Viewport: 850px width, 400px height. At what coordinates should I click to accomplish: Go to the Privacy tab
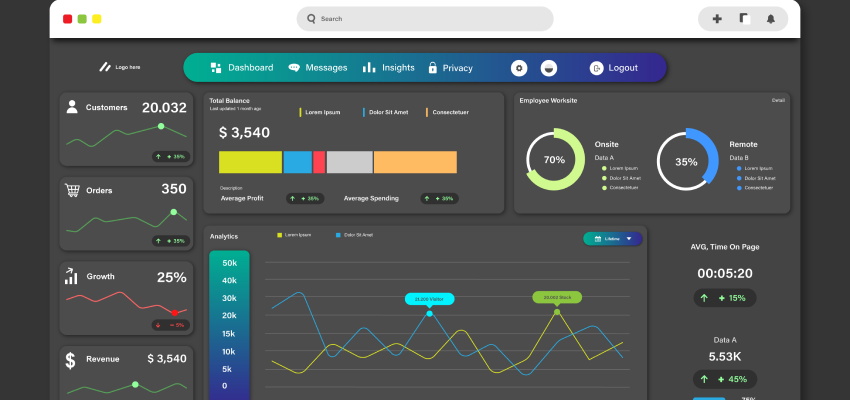(x=450, y=68)
